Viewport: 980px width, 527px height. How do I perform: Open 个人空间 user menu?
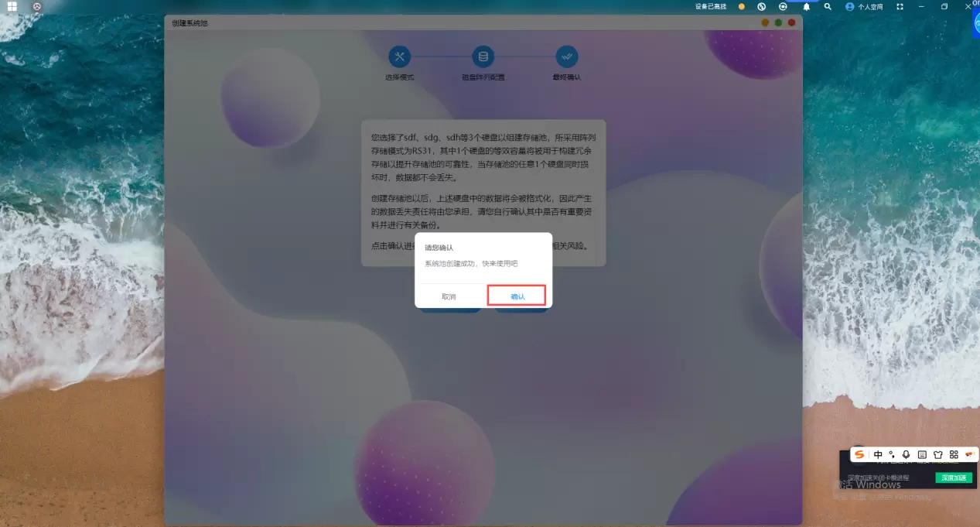coord(865,6)
